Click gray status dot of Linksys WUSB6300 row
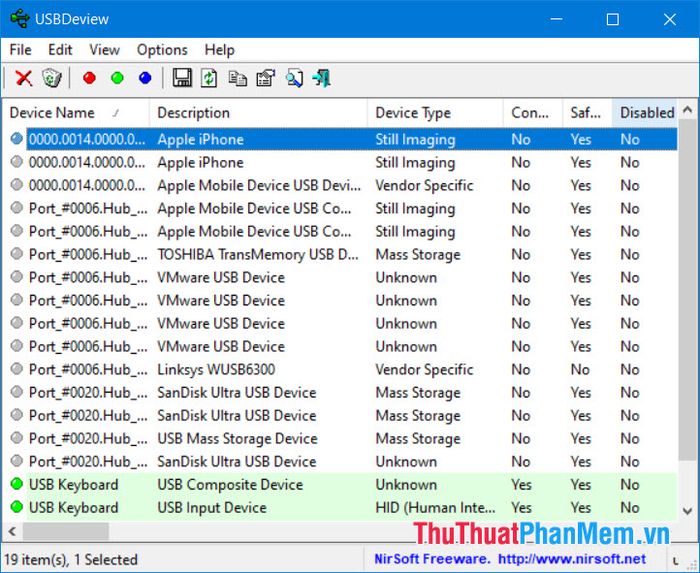The width and height of the screenshot is (700, 573). (x=17, y=369)
